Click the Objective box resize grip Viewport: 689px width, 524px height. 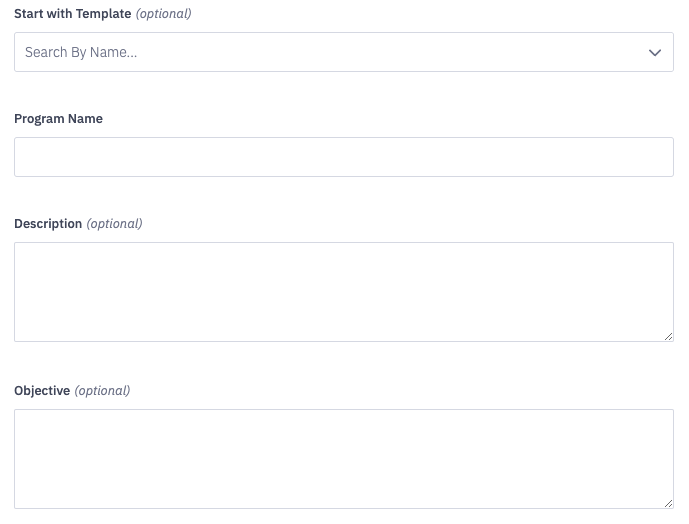[668, 503]
